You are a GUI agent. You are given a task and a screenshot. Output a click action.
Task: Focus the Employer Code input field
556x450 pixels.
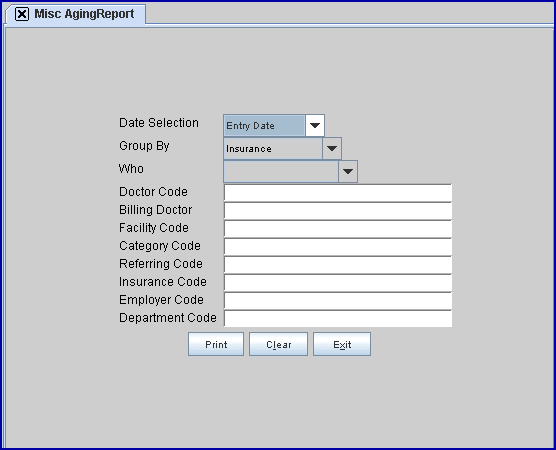pos(338,301)
